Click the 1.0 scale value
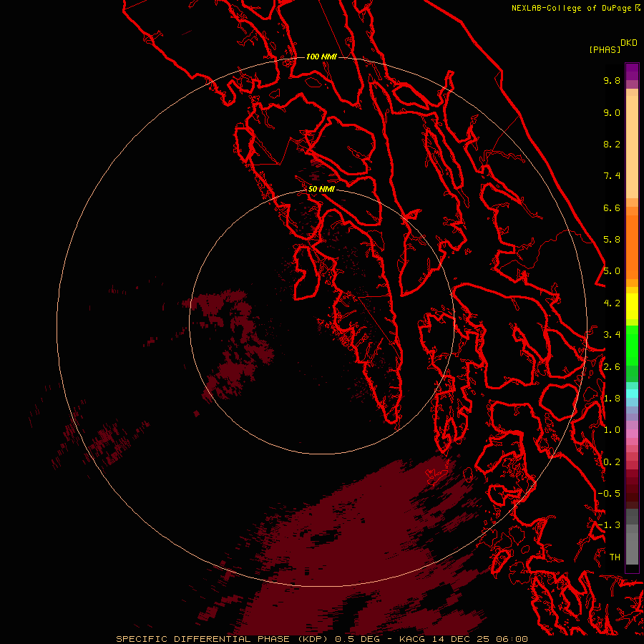The image size is (644, 644). pyautogui.click(x=612, y=430)
